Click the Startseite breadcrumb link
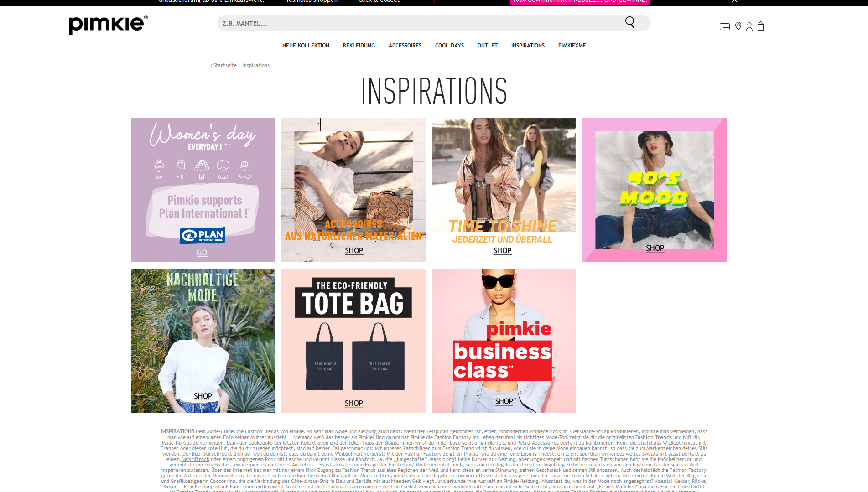The height and width of the screenshot is (492, 868). (225, 65)
